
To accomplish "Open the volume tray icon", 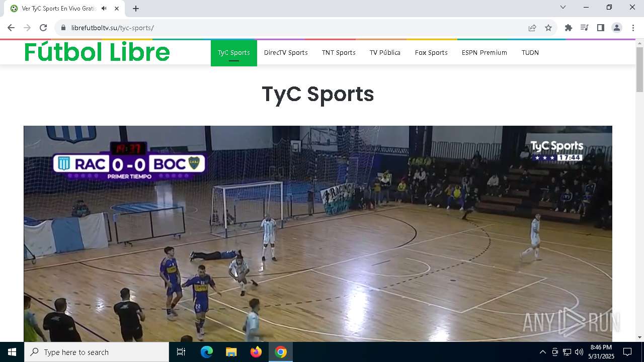I will coord(579,352).
